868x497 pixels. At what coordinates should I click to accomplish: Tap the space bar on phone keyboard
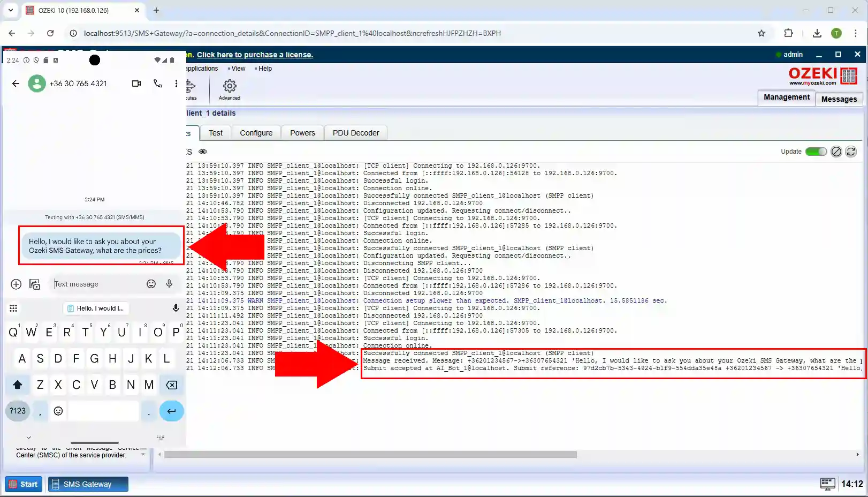tap(104, 411)
